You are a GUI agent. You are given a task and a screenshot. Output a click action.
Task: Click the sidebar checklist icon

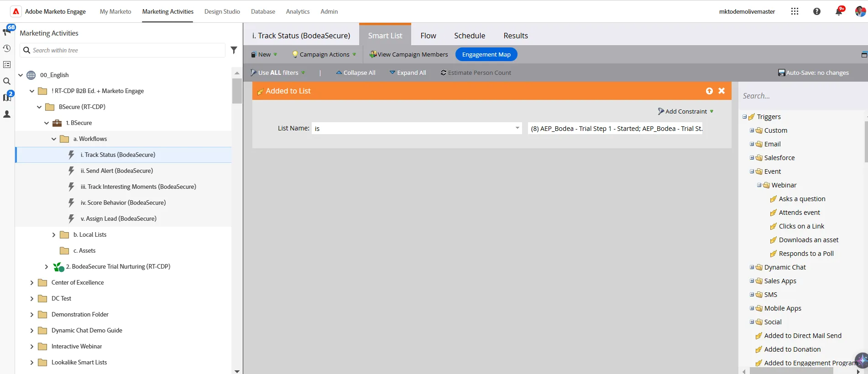pos(7,65)
